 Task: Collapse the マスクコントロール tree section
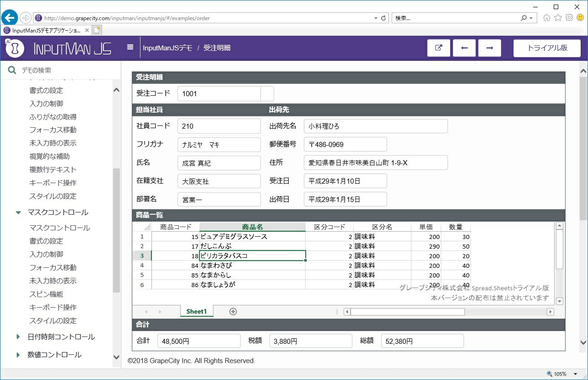click(x=18, y=212)
